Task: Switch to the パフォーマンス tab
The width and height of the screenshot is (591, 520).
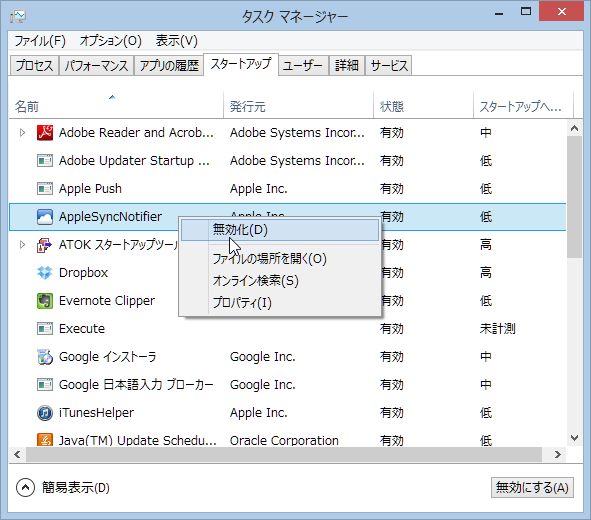Action: coord(96,66)
